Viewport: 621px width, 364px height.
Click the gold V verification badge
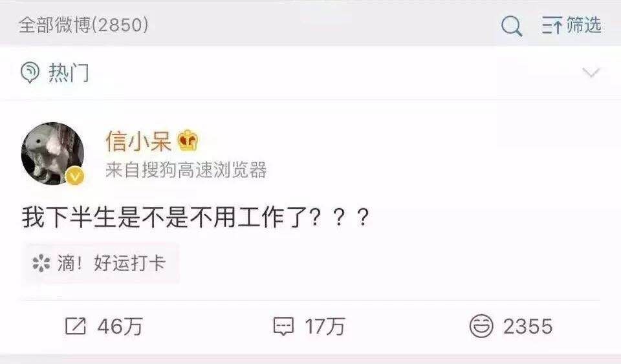click(75, 176)
